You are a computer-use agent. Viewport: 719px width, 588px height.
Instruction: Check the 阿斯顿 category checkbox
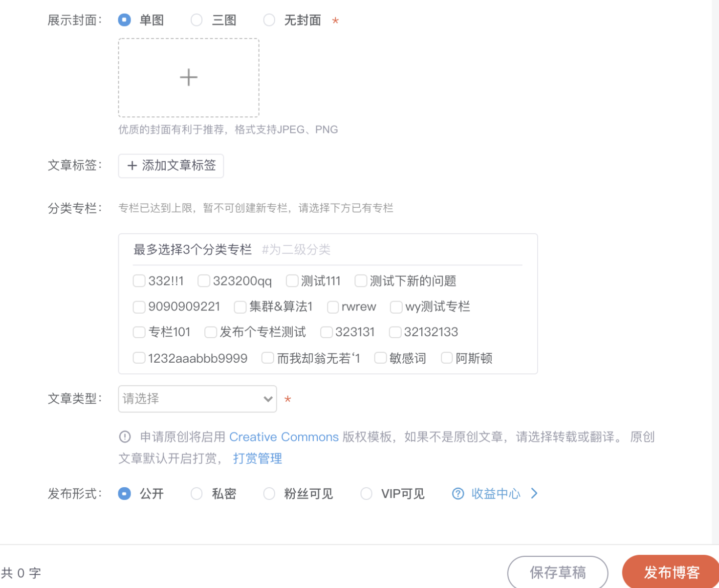point(447,358)
